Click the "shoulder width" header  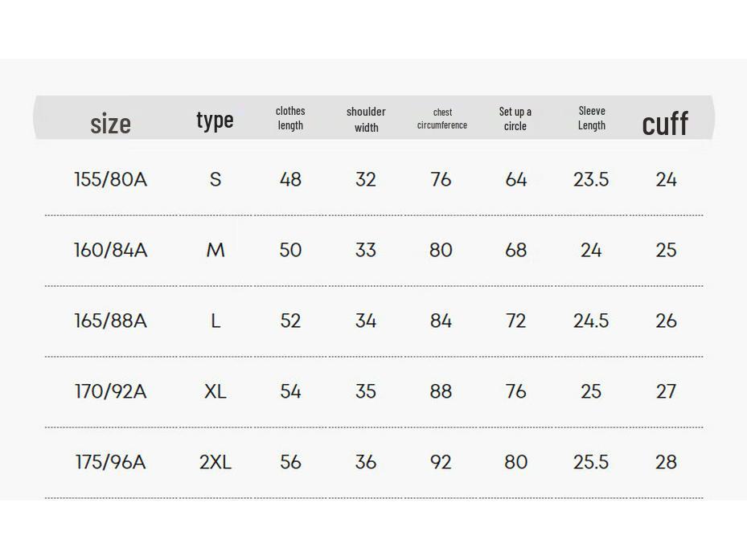[x=366, y=119]
